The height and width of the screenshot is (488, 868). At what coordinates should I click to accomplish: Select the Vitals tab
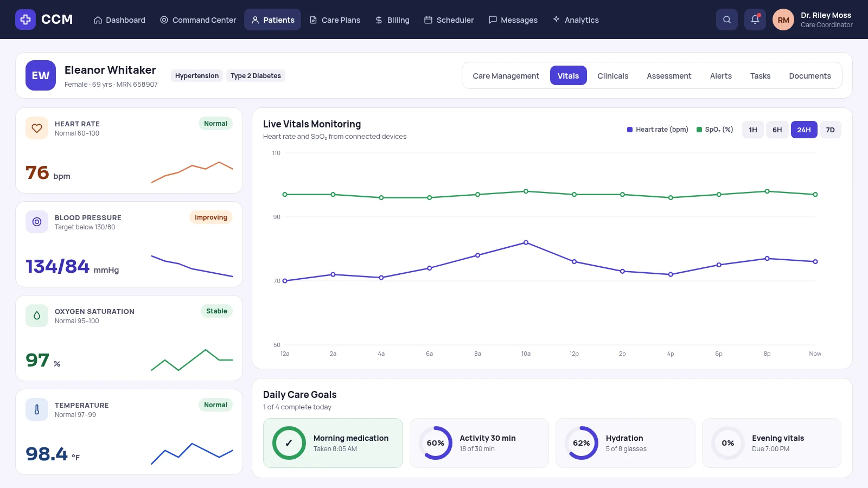(569, 76)
